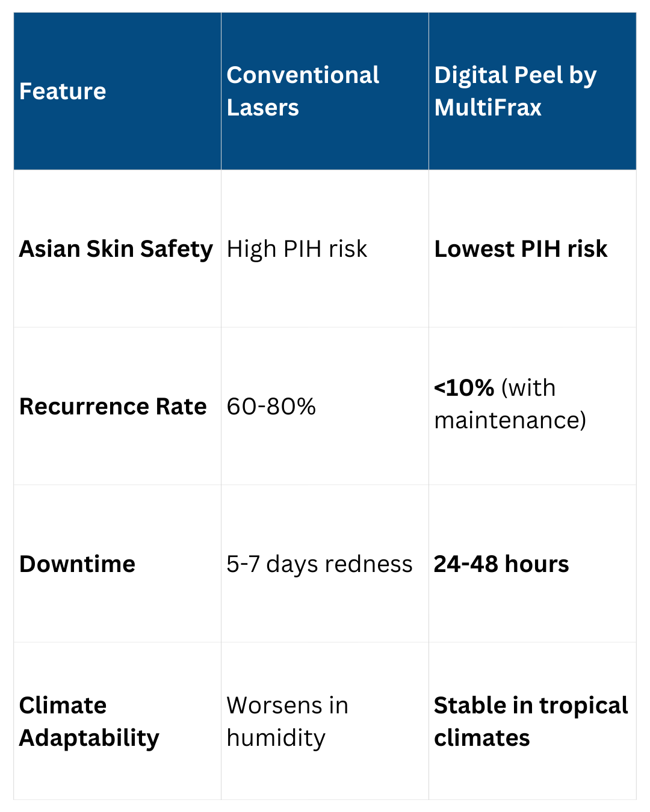Click the High PIH risk cell
The width and height of the screenshot is (650, 812).
tap(297, 249)
